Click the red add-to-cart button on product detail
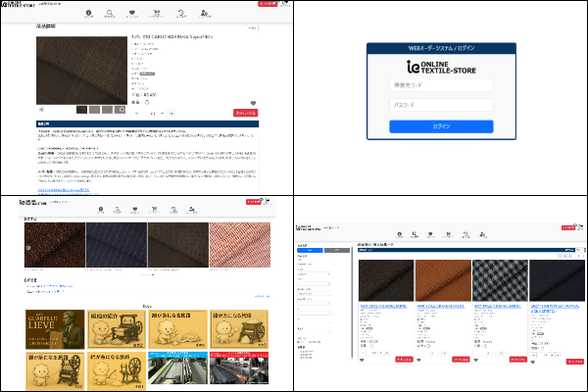 (245, 113)
